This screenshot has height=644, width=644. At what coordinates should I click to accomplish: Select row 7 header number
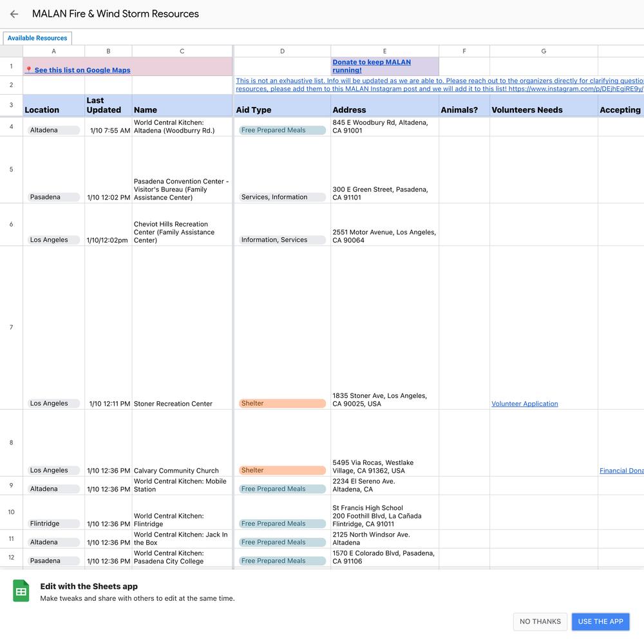coord(11,327)
